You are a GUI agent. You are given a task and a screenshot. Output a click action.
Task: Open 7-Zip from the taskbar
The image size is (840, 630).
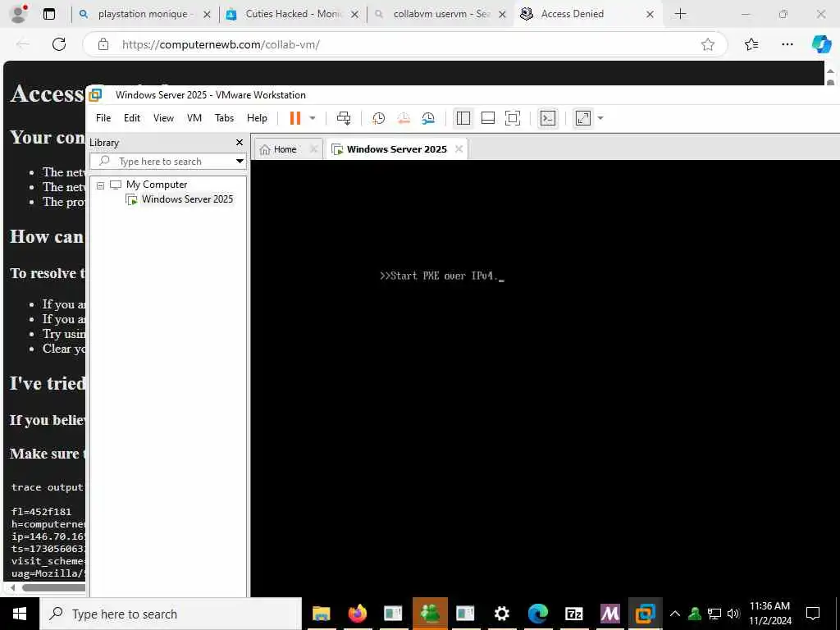[573, 614]
